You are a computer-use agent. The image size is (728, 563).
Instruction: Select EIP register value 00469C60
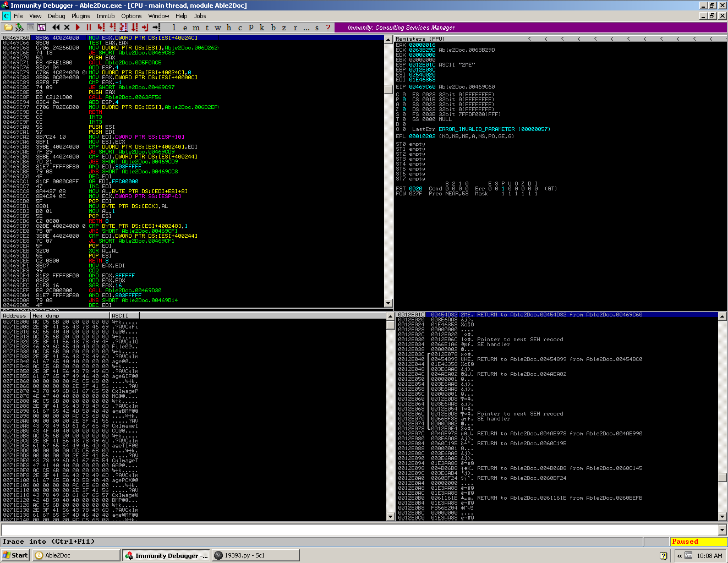pos(422,87)
